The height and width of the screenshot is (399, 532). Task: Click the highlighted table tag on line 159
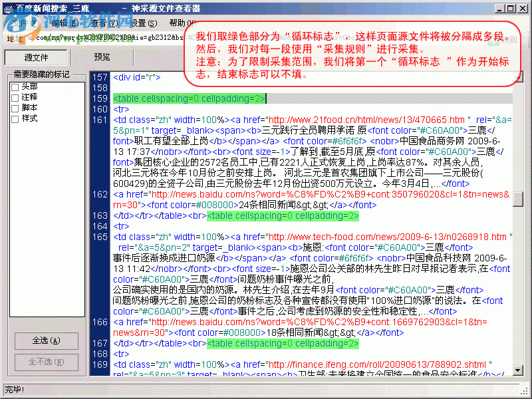click(189, 98)
